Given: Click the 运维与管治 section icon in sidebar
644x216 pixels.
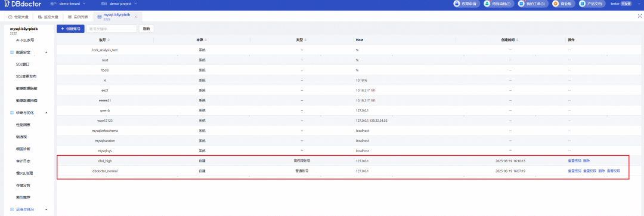Looking at the screenshot, I should (11, 209).
